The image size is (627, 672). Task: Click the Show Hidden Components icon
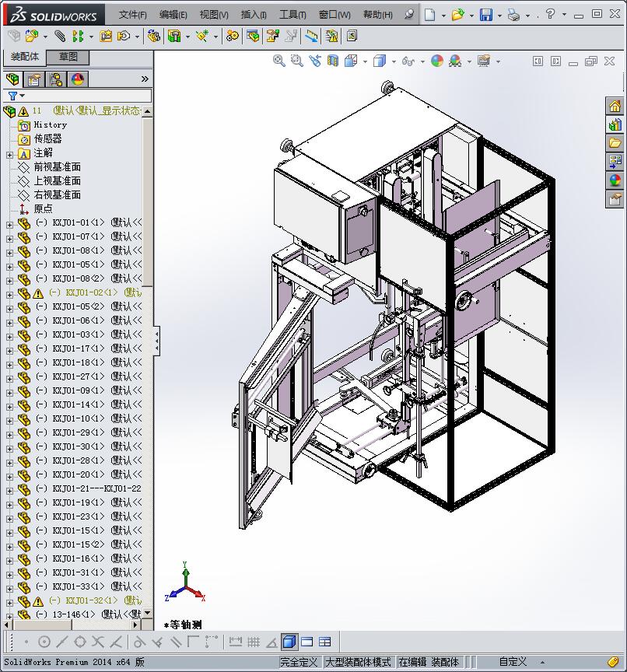pos(153,36)
